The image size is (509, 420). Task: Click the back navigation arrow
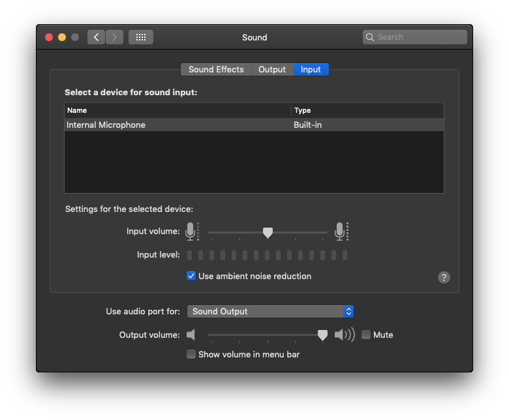(x=97, y=37)
